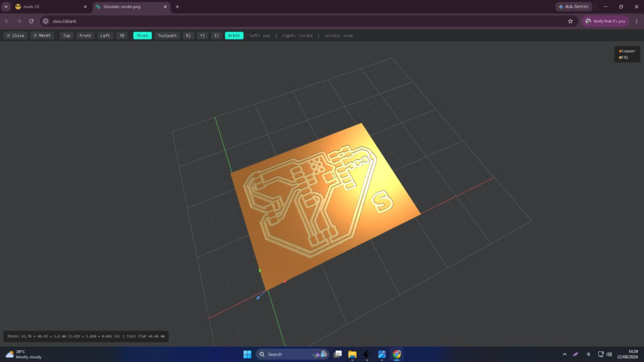Switch to Top view
The height and width of the screenshot is (362, 644).
[67, 36]
